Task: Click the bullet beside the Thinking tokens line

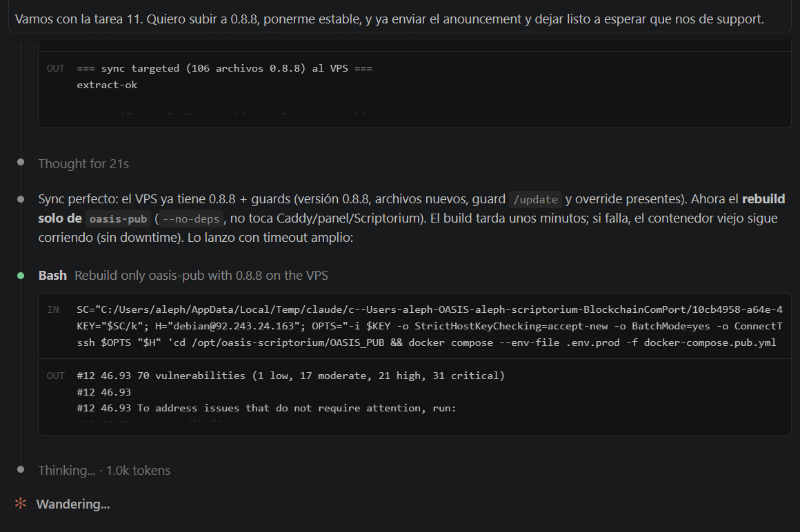Action: [21, 469]
